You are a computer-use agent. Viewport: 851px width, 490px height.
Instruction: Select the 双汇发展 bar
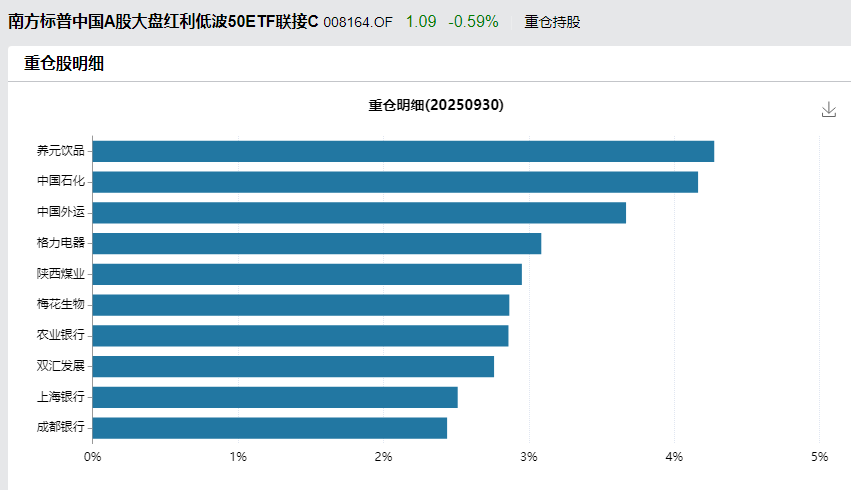[293, 366]
